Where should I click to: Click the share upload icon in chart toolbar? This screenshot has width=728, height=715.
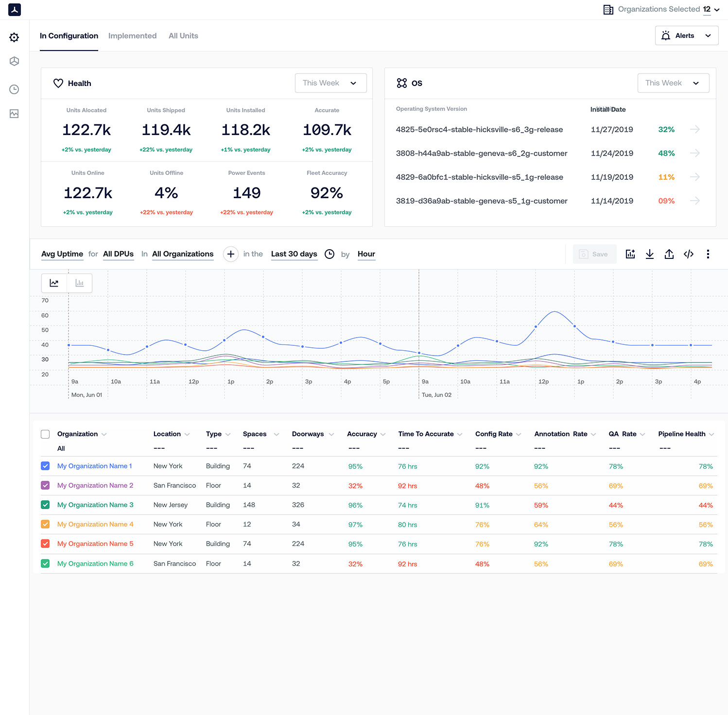(669, 254)
